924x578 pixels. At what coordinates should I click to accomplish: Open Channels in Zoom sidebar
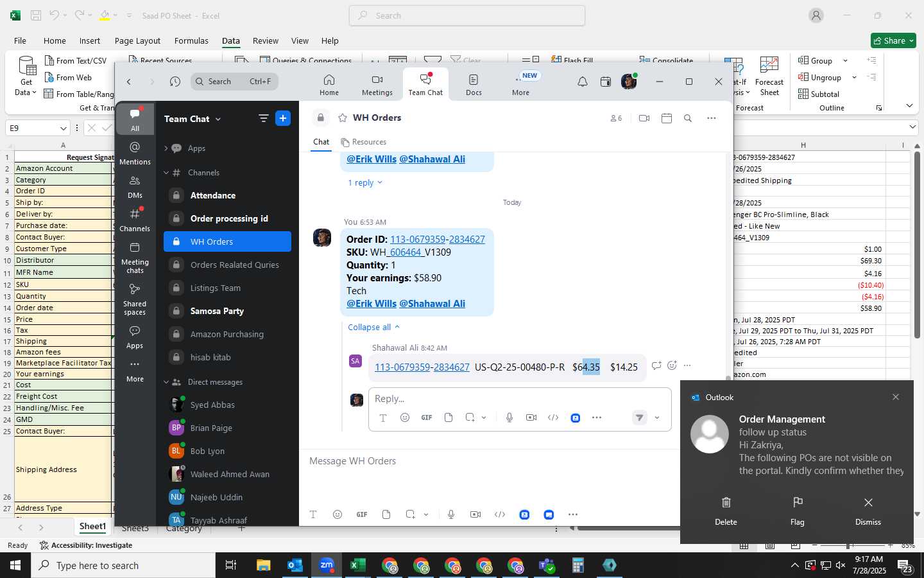tap(135, 220)
